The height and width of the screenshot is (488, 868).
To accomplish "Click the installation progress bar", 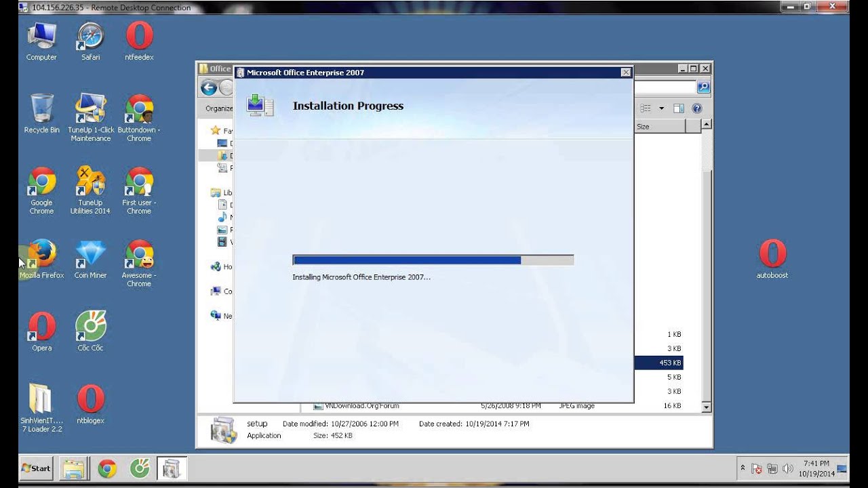I will tap(433, 260).
